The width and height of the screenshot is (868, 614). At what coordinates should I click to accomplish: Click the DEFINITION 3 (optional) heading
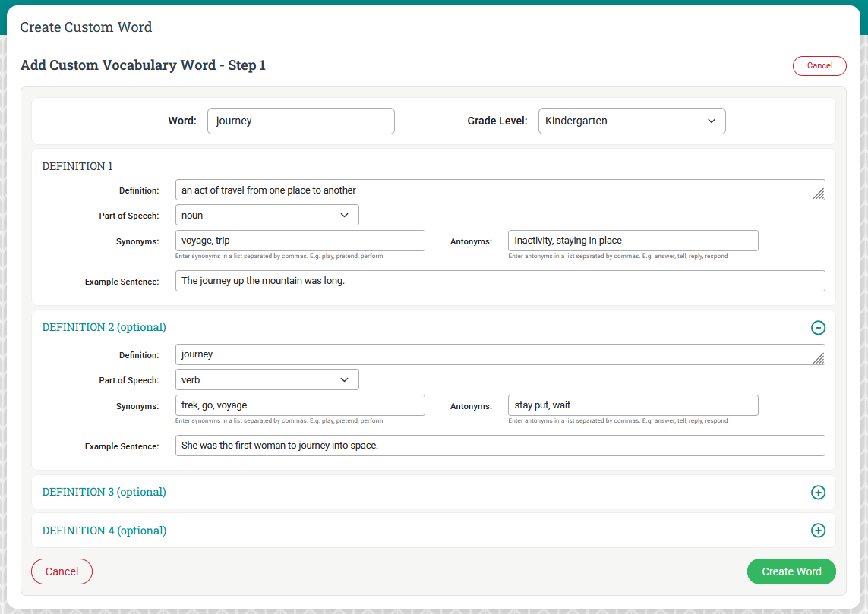(104, 493)
